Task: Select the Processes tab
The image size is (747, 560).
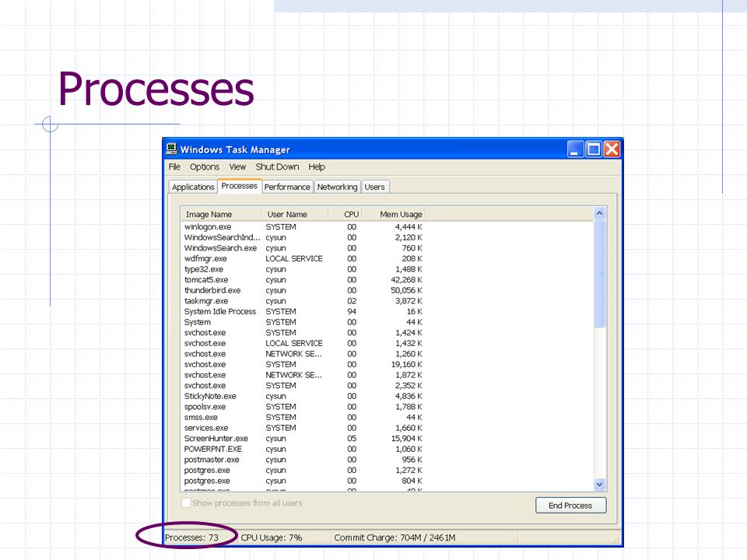Action: (x=239, y=186)
